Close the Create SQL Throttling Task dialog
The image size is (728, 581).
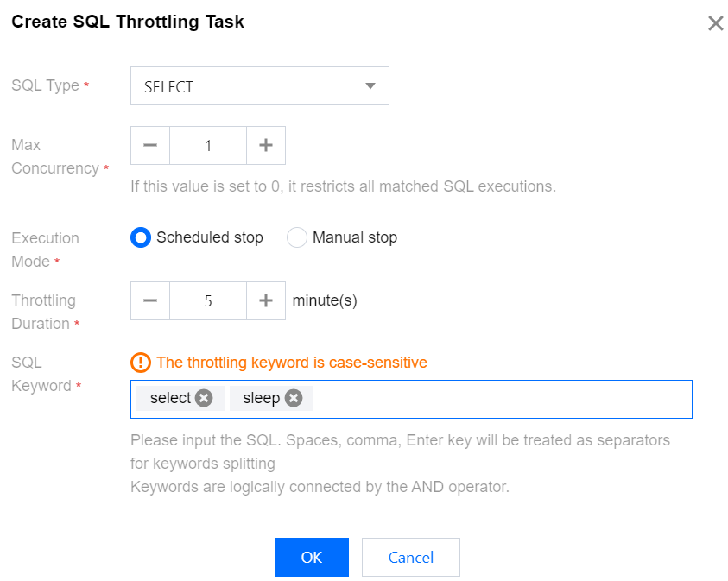715,24
